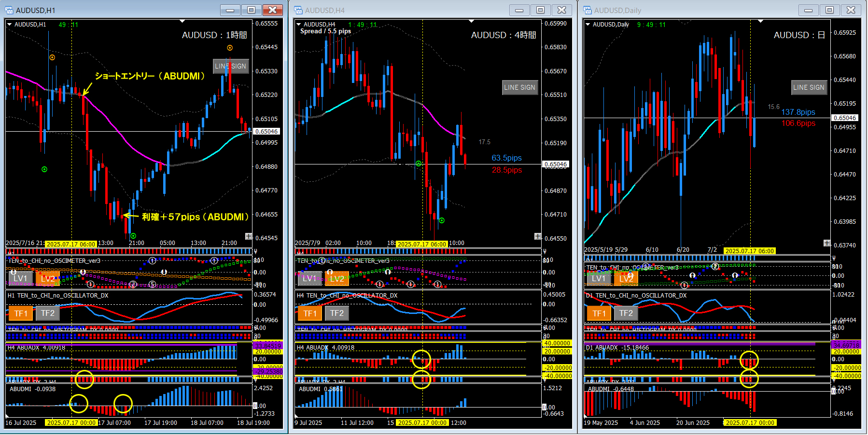Toggle the LV1 button in the Daily window

[599, 278]
